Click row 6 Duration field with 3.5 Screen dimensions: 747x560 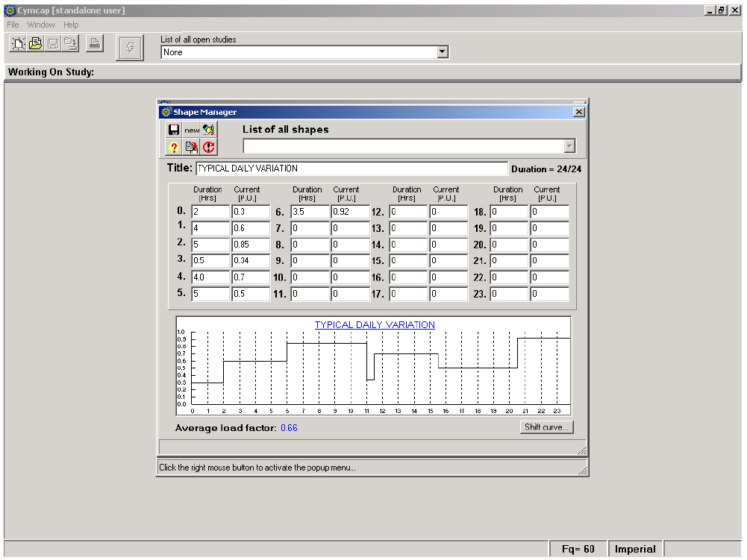310,212
